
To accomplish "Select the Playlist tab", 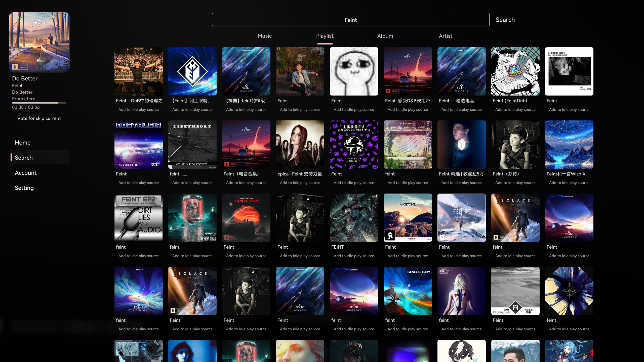I will point(325,36).
